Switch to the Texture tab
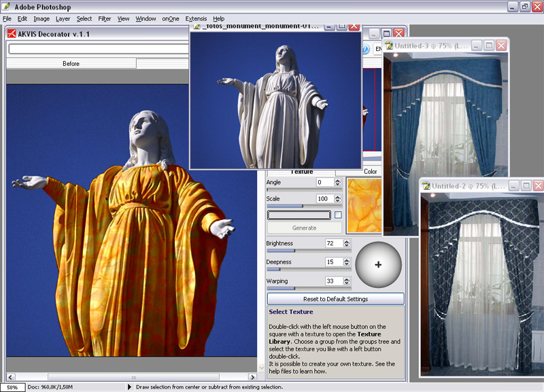Screen dimensions: 544x392 coord(301,172)
